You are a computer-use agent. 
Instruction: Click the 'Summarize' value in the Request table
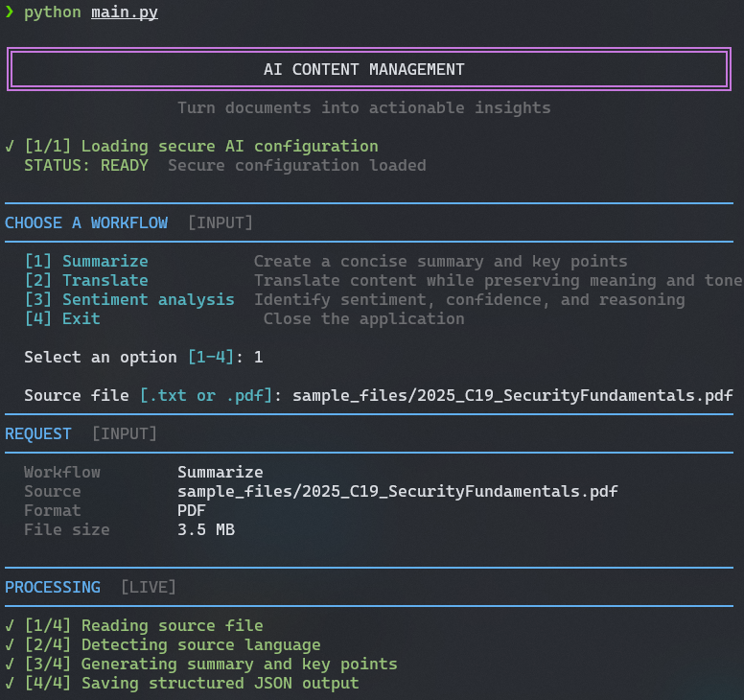(221, 472)
